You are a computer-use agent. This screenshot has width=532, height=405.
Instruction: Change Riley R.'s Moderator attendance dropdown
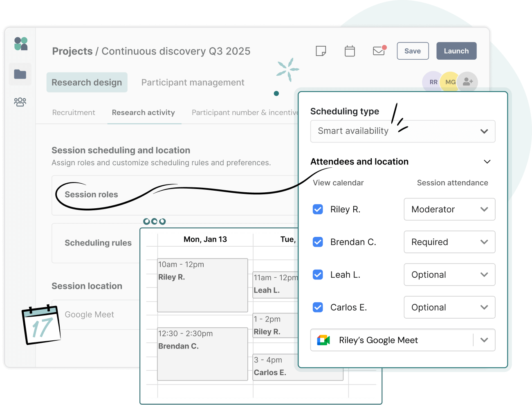pyautogui.click(x=449, y=209)
